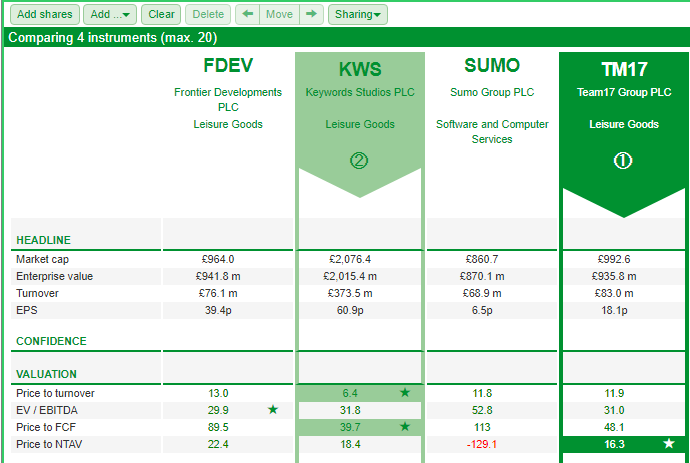The width and height of the screenshot is (690, 463).
Task: Click star icon in KWS Price to turnover
Action: [x=405, y=392]
